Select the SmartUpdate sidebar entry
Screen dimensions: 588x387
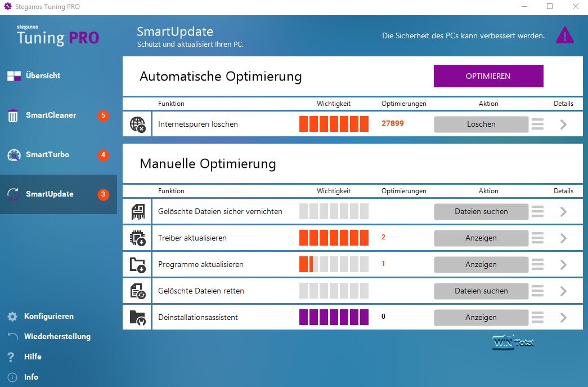tap(58, 194)
